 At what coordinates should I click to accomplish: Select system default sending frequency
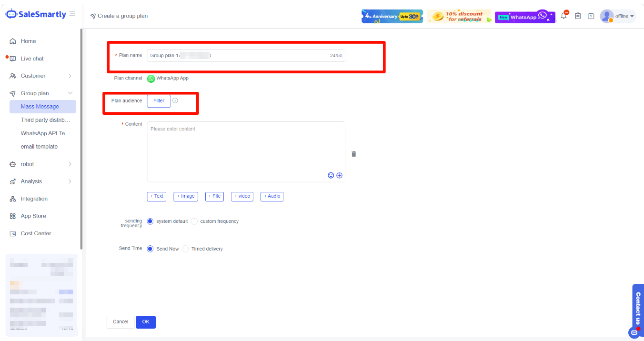tap(151, 221)
